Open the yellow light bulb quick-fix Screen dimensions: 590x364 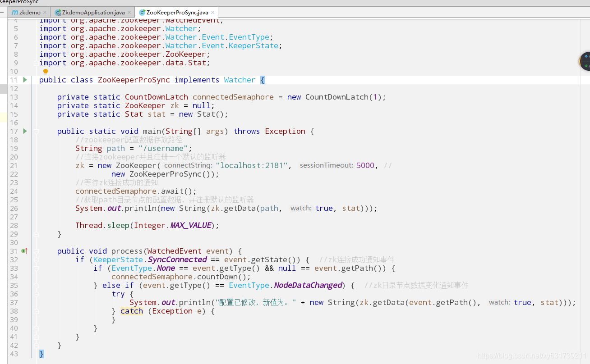45,72
